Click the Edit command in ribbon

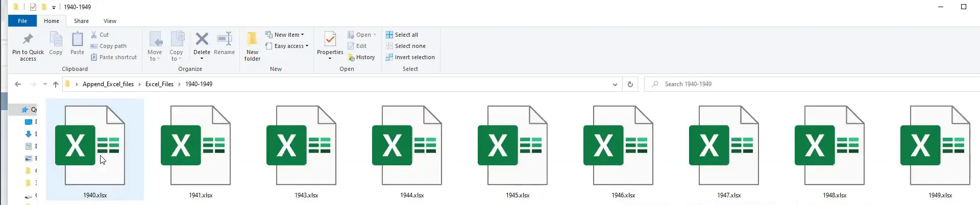click(x=357, y=46)
